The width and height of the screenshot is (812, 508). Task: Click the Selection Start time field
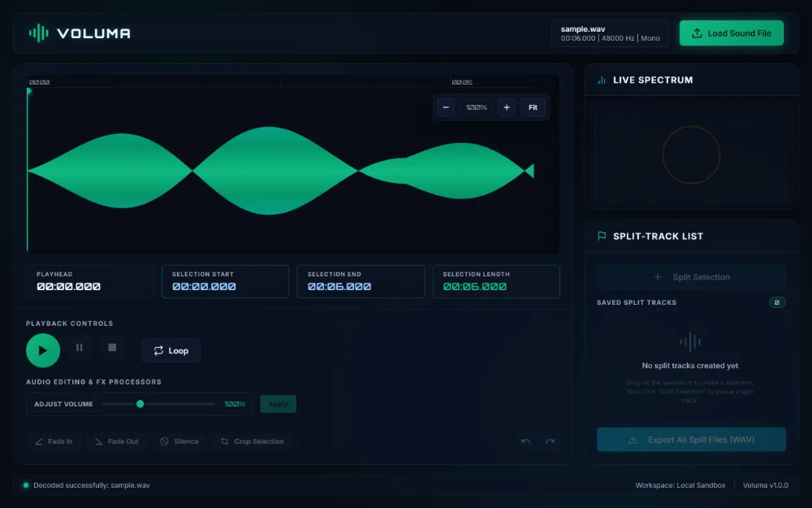click(x=225, y=281)
